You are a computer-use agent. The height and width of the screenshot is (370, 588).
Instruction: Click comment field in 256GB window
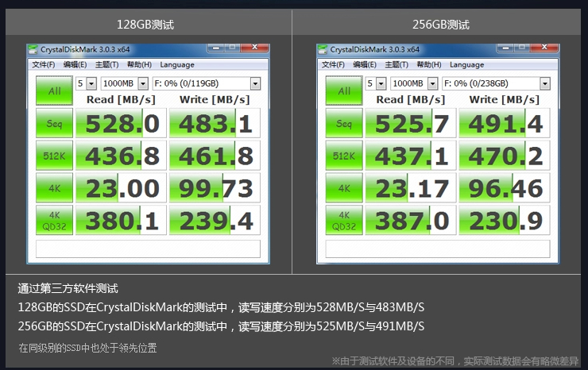[x=438, y=249]
